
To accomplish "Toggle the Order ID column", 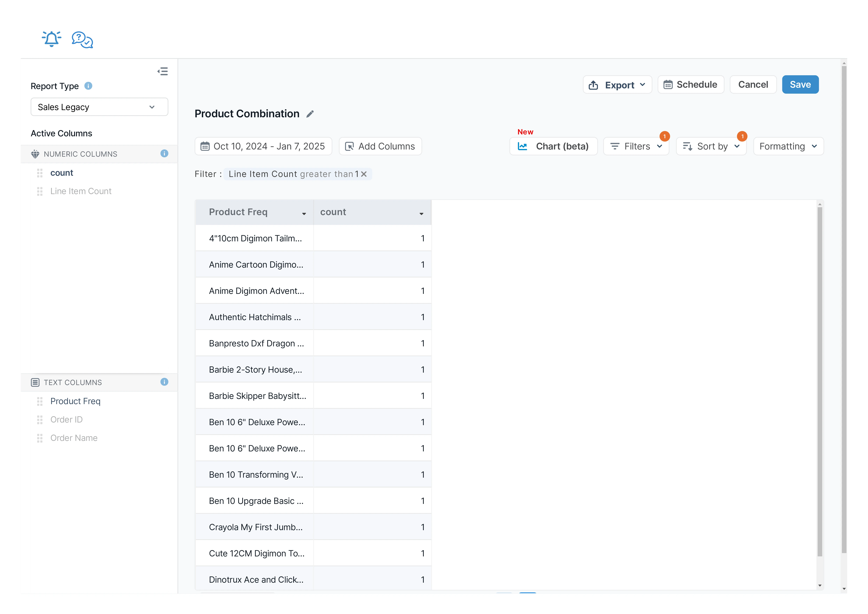I will pyautogui.click(x=66, y=420).
